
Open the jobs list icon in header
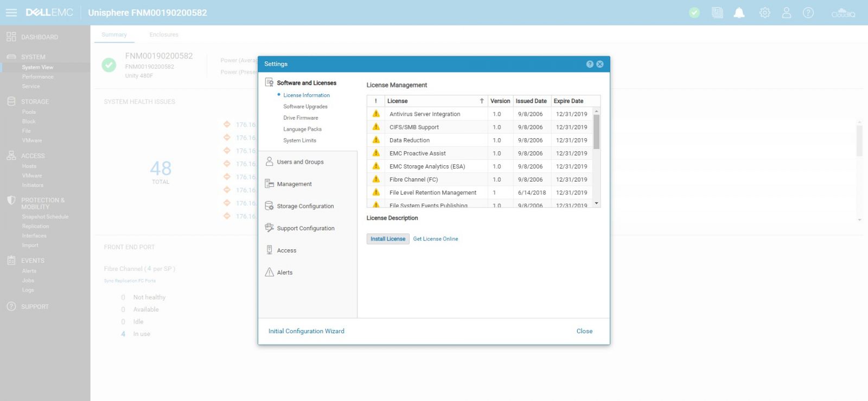717,13
